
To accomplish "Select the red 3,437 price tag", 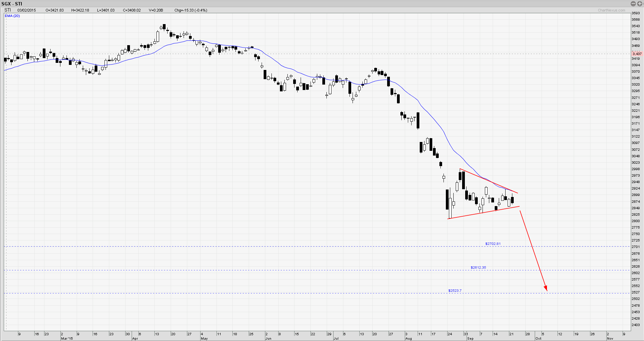I will [x=637, y=54].
